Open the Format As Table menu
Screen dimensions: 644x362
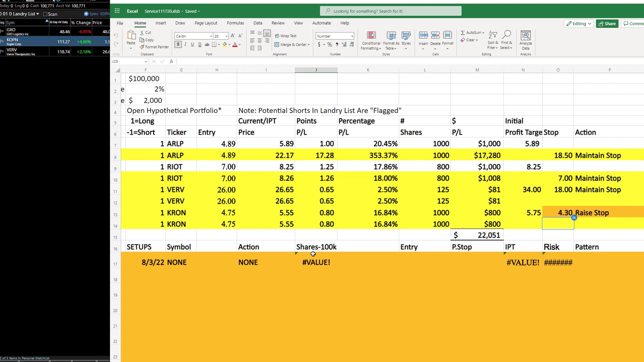[391, 40]
